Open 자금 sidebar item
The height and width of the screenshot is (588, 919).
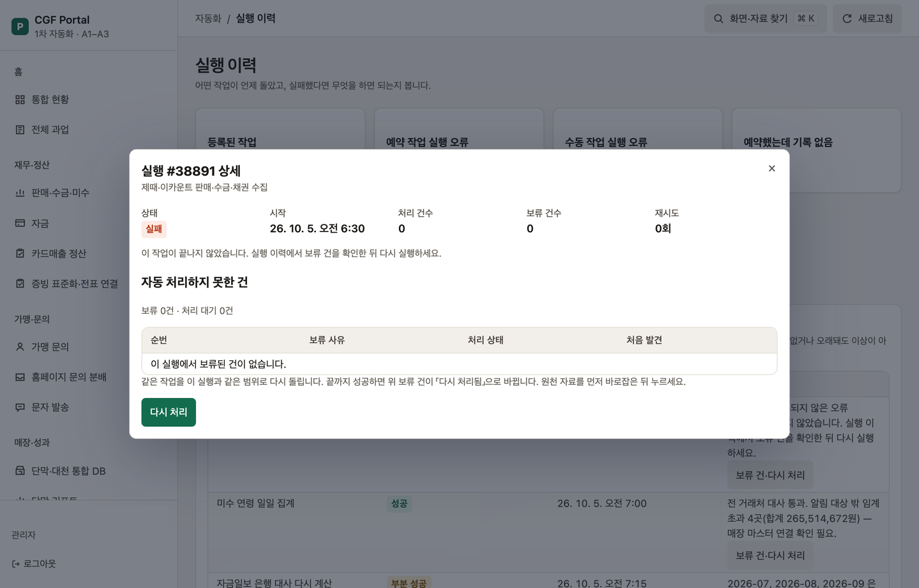89,223
